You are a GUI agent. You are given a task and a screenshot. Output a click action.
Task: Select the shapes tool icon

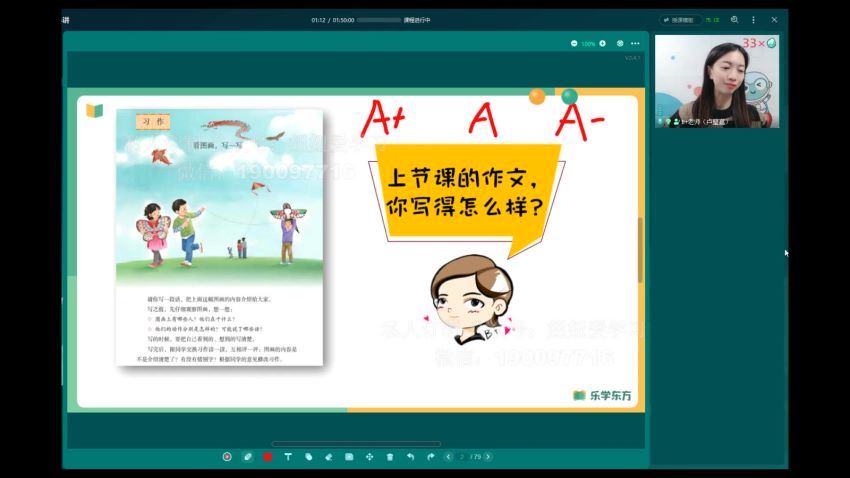tap(308, 457)
